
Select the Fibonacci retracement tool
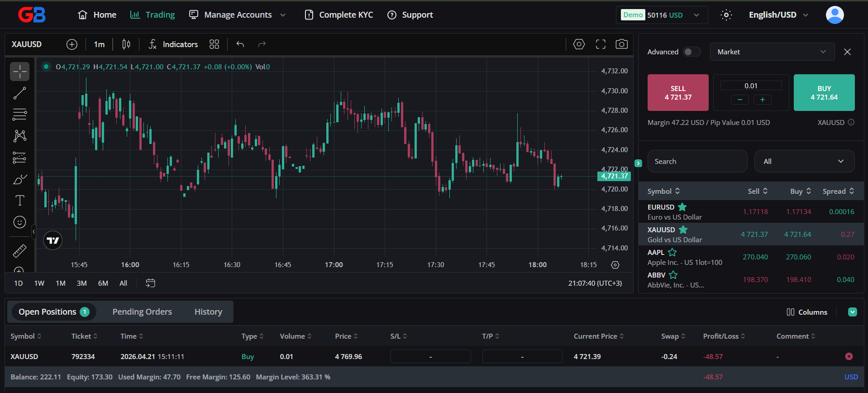(19, 115)
